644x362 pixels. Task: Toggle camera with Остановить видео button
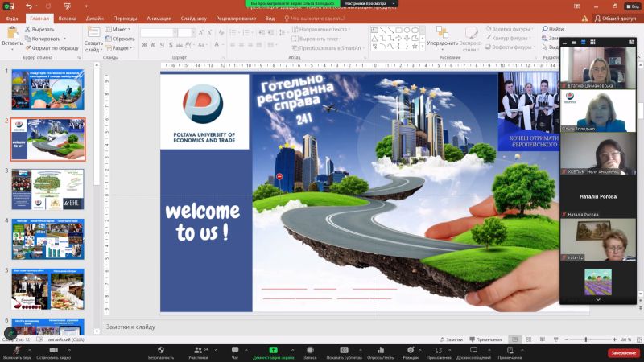[x=52, y=350]
